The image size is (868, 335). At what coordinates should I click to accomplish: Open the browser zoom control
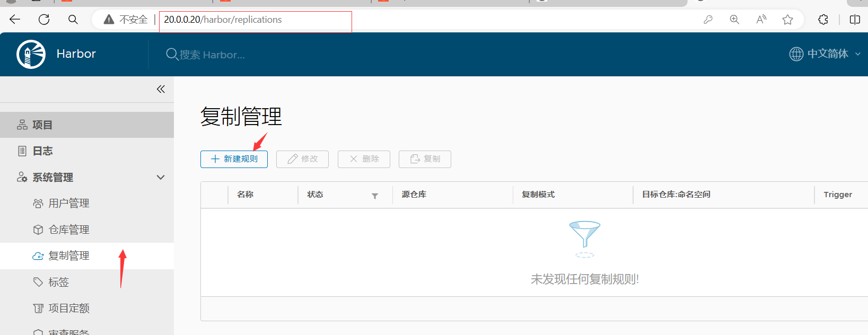734,20
